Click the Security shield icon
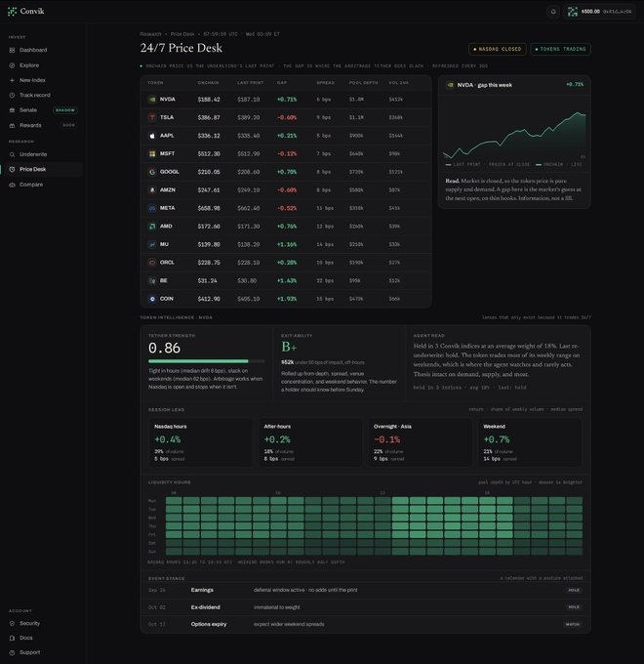Screen dimensions: 644x664 [x=12, y=623]
